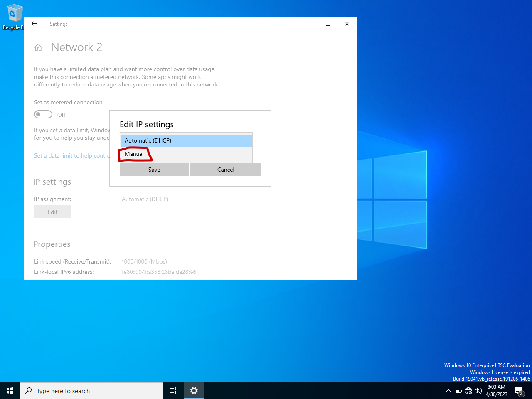The image size is (532, 399).
Task: Save the IP settings
Action: pyautogui.click(x=154, y=170)
